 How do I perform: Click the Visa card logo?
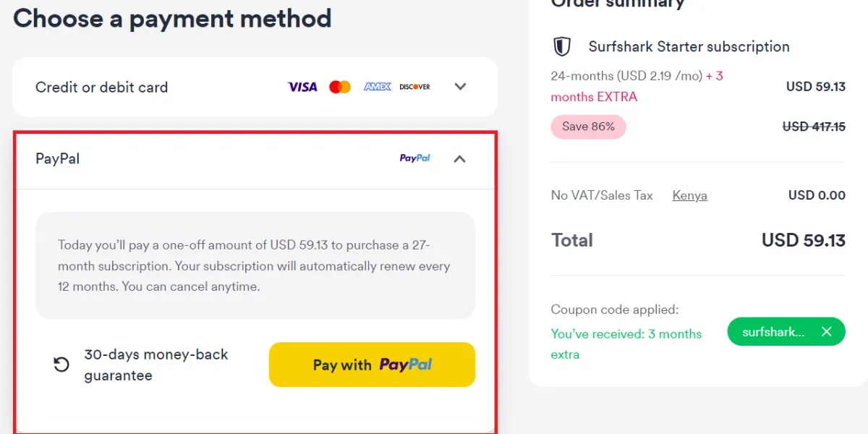(302, 87)
